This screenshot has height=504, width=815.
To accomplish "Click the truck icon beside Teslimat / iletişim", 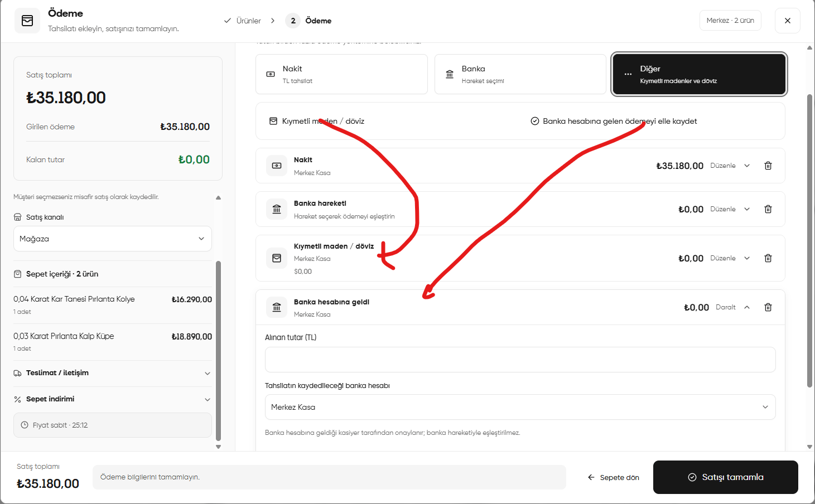I will [x=18, y=373].
